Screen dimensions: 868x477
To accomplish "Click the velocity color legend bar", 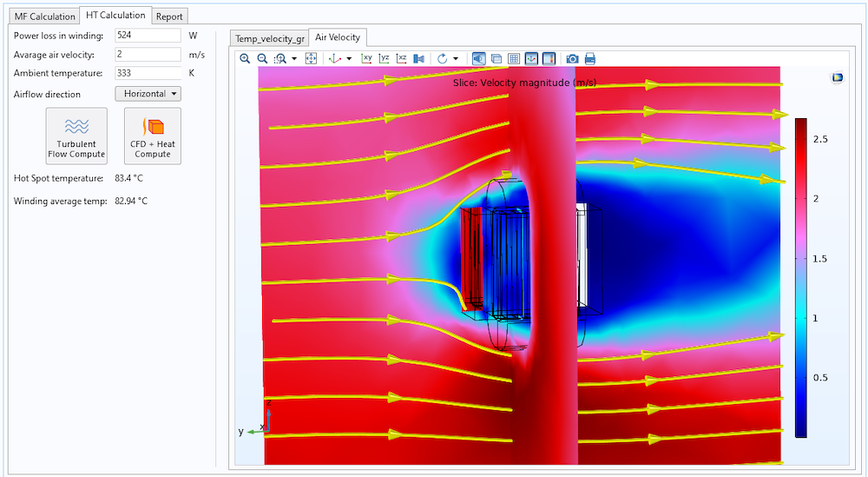I will tap(800, 277).
